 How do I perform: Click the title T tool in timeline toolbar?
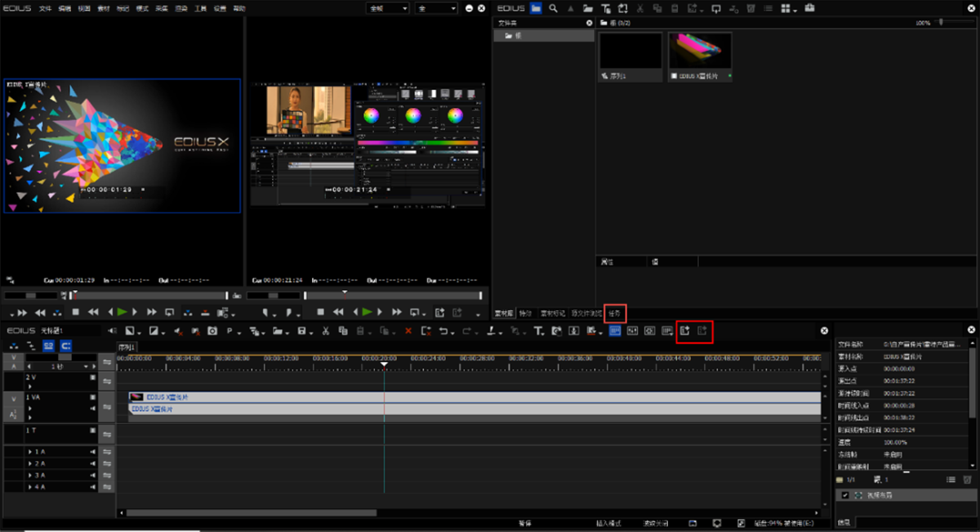537,331
